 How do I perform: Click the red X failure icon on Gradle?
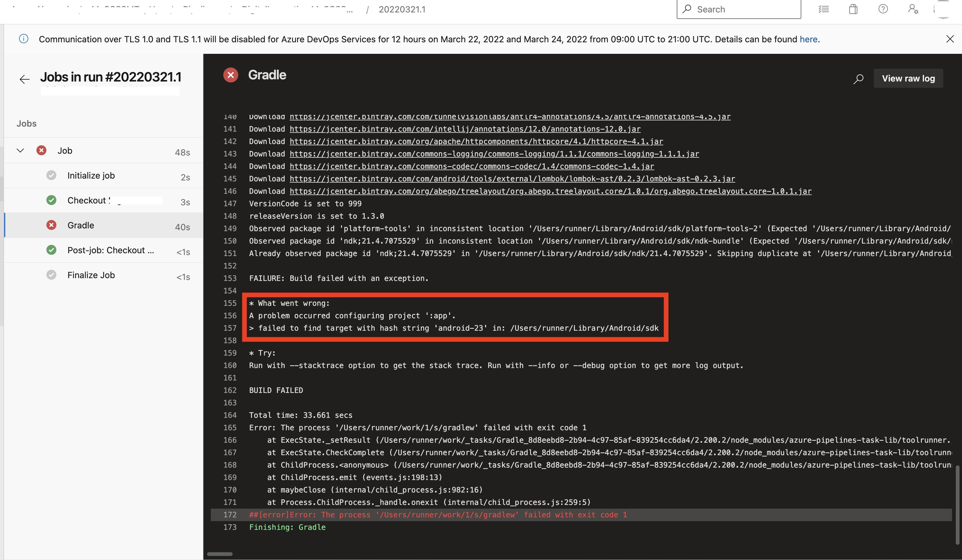tap(51, 225)
